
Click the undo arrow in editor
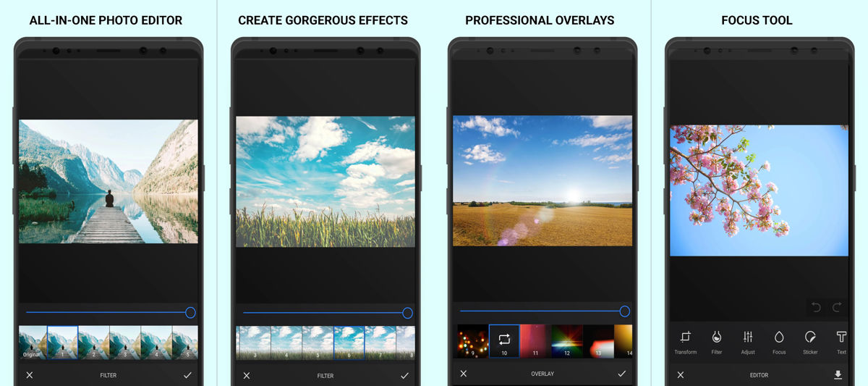pyautogui.click(x=816, y=308)
